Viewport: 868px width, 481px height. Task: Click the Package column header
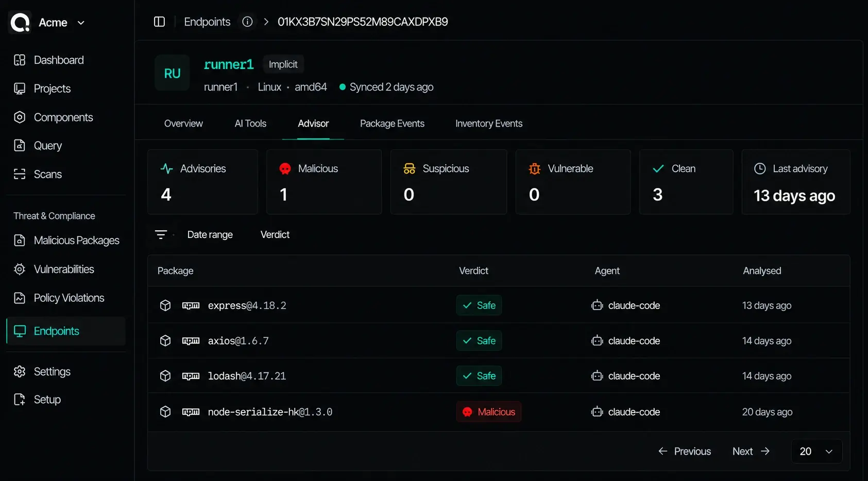175,271
